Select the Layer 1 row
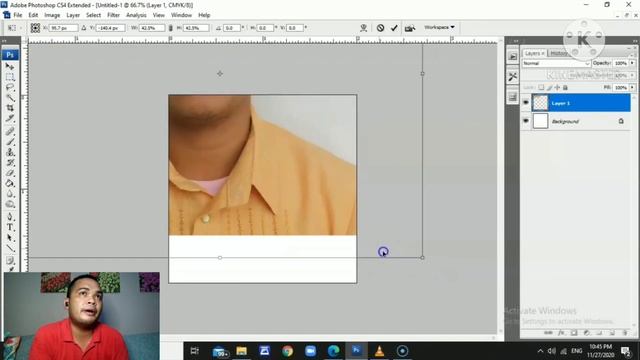640x360 pixels. click(581, 103)
